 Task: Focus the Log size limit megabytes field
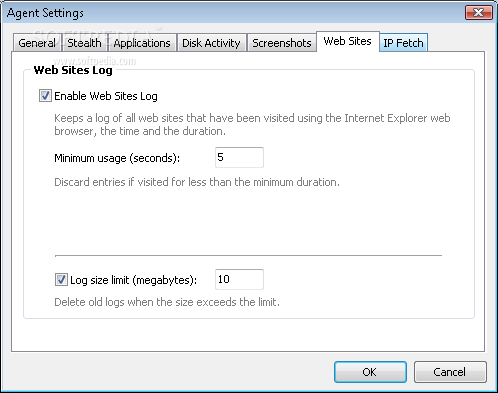[239, 279]
